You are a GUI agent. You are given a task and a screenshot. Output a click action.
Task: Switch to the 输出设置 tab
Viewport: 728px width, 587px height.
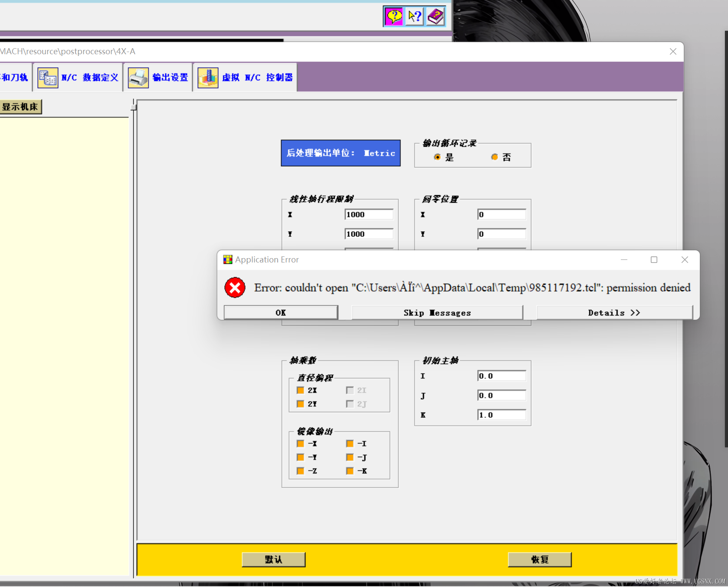tap(158, 78)
